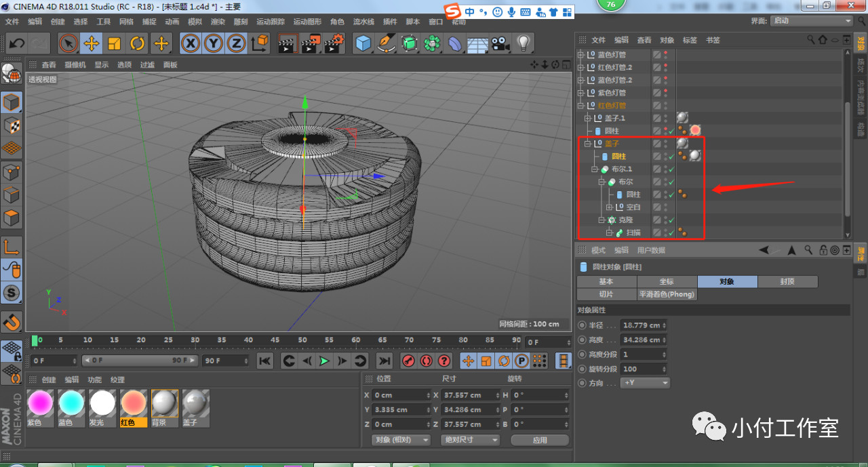Click the 应用 apply button
Image resolution: width=868 pixels, height=467 pixels.
coord(540,440)
